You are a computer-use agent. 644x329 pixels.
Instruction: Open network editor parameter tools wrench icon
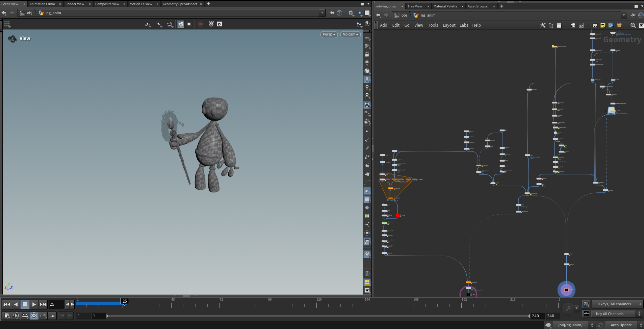pos(543,25)
